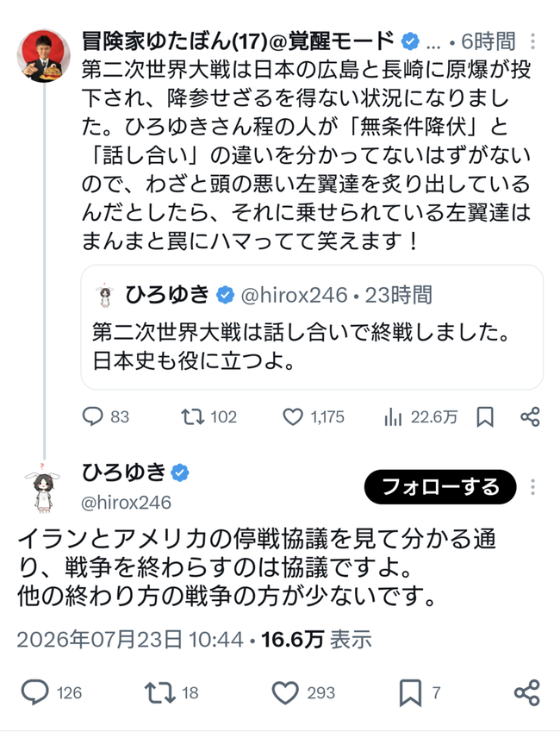Share the top post via share icon

click(x=530, y=416)
